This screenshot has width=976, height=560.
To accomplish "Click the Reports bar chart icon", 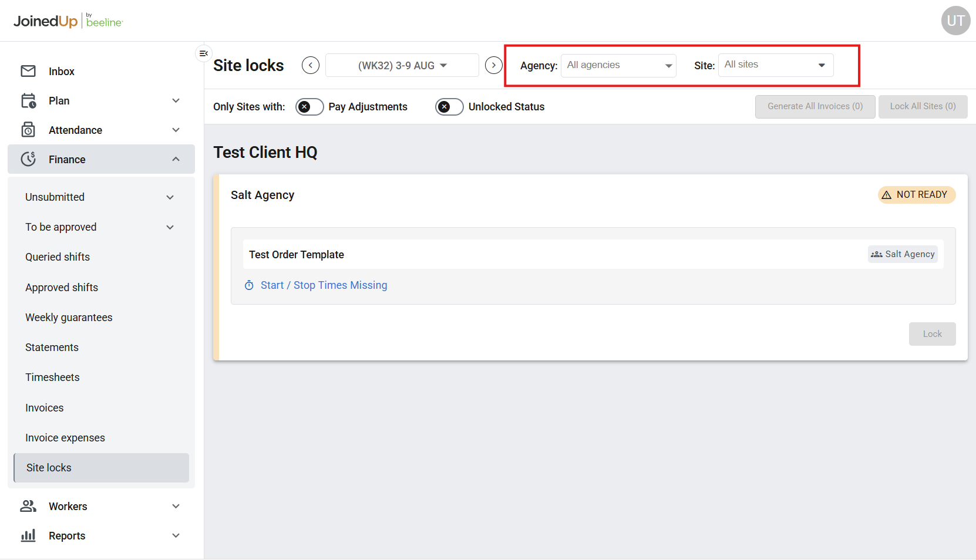I will [x=28, y=535].
